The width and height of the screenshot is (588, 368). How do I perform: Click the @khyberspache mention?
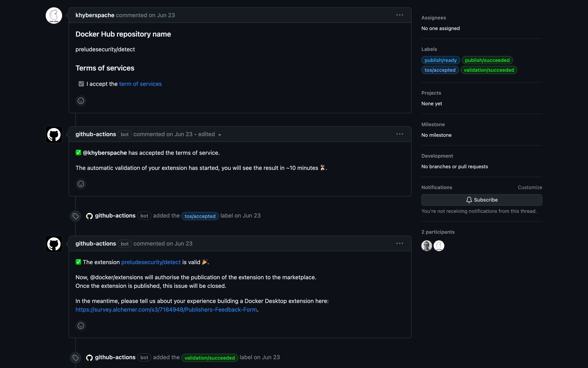click(105, 153)
